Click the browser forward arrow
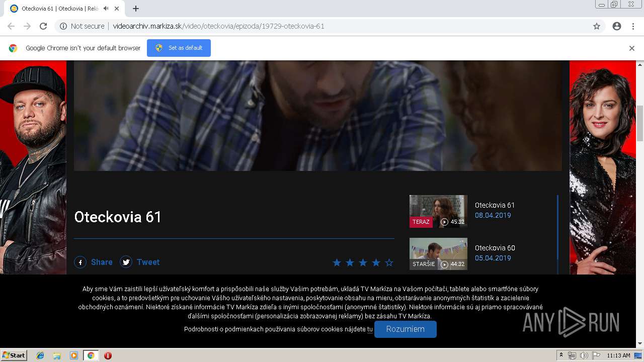This screenshot has width=644, height=362. tap(27, 26)
